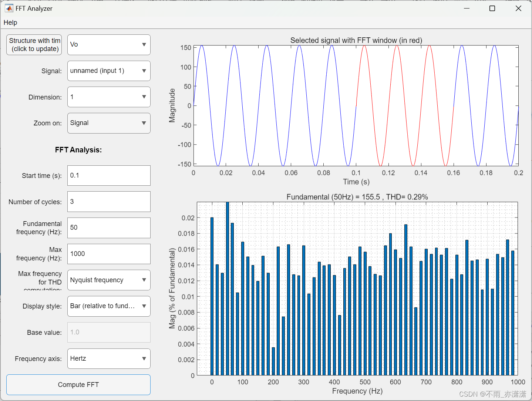532x401 pixels.
Task: Open the Nyquist frequency dropdown
Action: pyautogui.click(x=109, y=280)
